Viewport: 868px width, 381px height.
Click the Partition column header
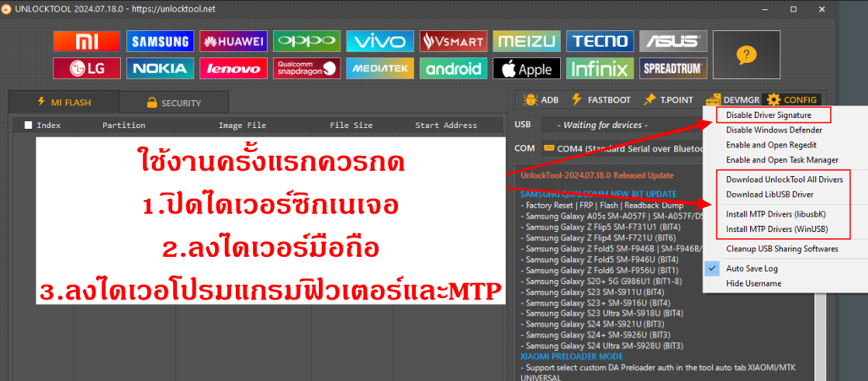pyautogui.click(x=124, y=125)
